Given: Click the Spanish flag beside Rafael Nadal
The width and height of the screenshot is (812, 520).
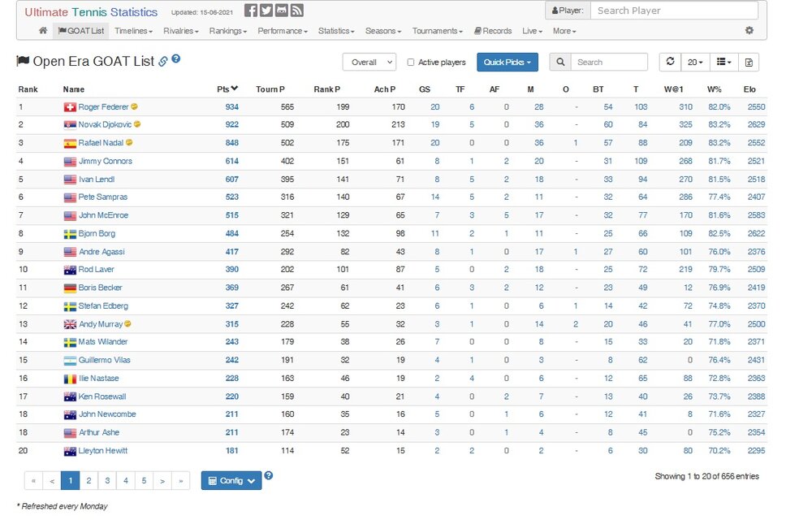Looking at the screenshot, I should (x=70, y=143).
